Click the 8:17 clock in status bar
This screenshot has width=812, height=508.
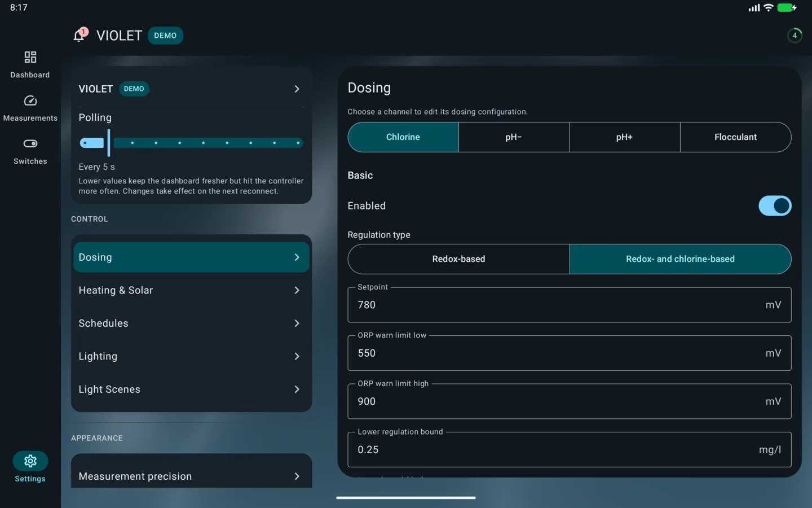[19, 7]
